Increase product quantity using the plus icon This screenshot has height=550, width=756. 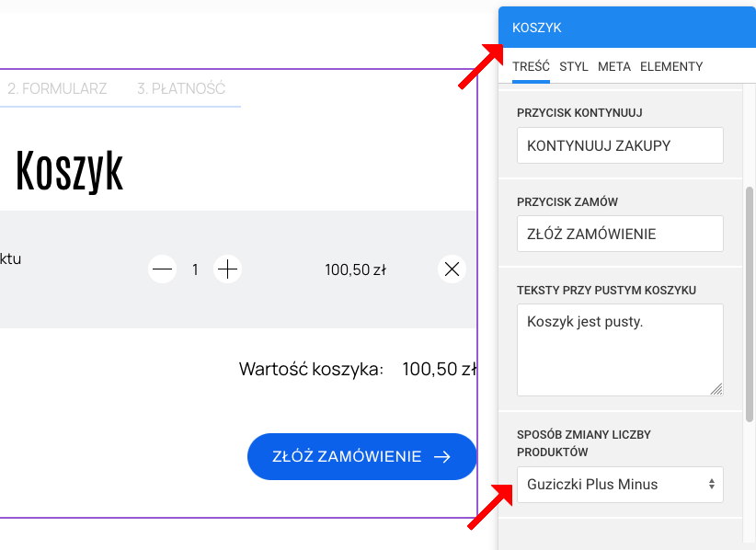pyautogui.click(x=227, y=269)
